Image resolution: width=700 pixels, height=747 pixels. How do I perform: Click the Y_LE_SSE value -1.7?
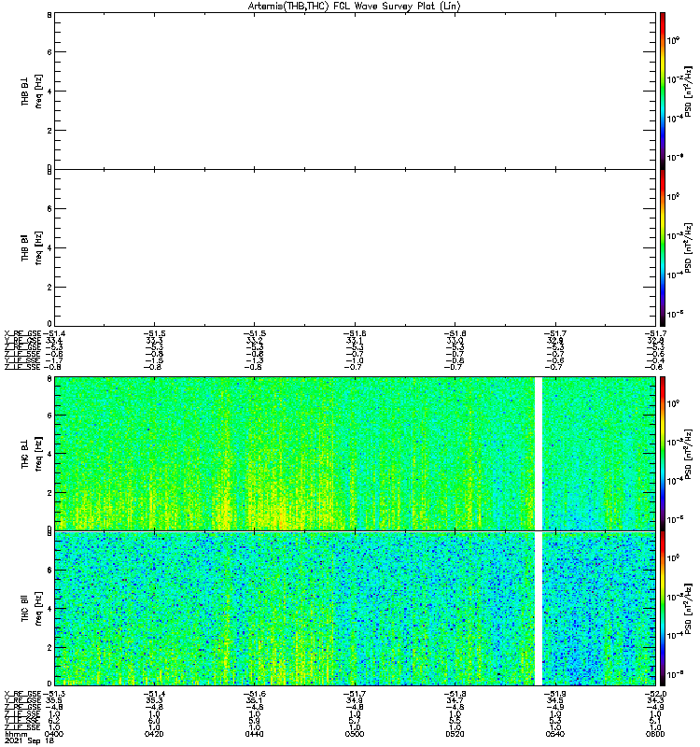52,360
